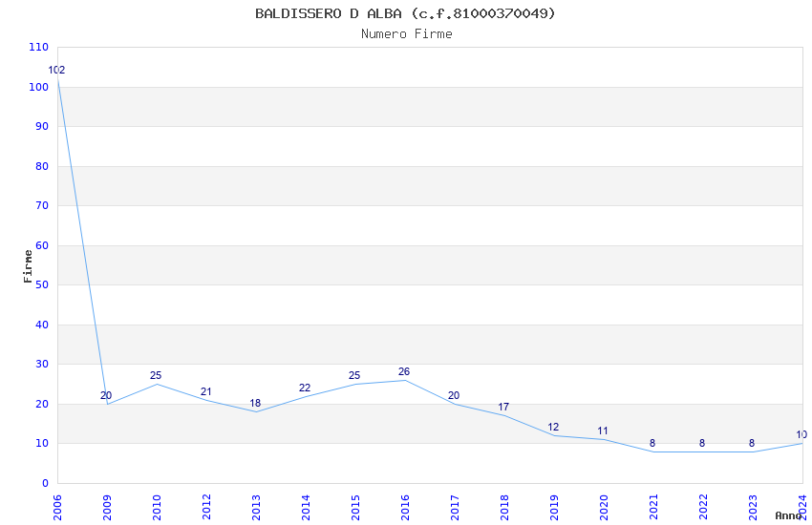812x525 pixels.
Task: Select the data label 11 above 2020
Action: 602,430
